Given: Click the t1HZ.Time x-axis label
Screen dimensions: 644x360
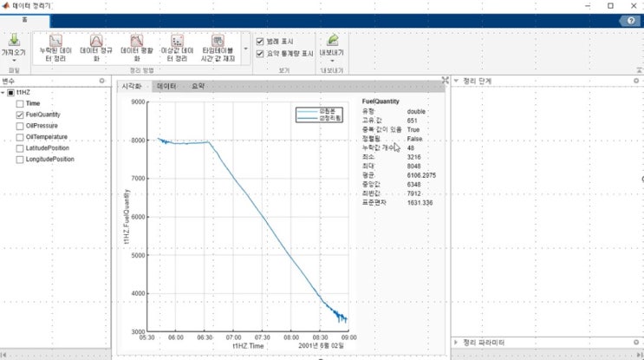Looking at the screenshot, I should pyautogui.click(x=248, y=346).
